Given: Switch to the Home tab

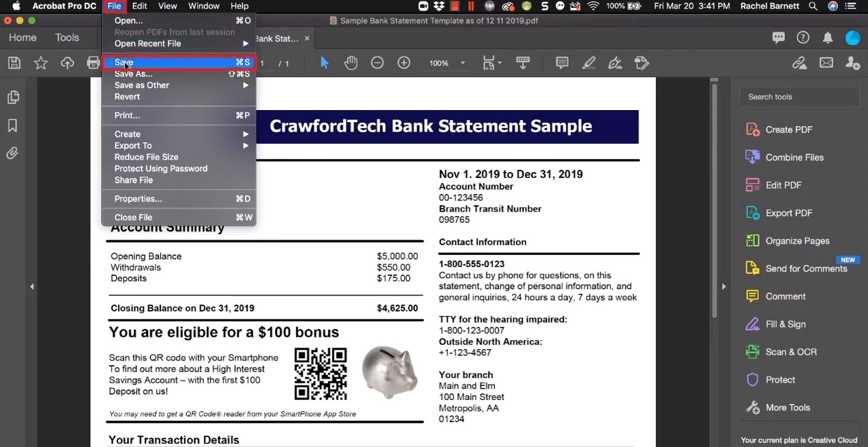Looking at the screenshot, I should pos(23,38).
